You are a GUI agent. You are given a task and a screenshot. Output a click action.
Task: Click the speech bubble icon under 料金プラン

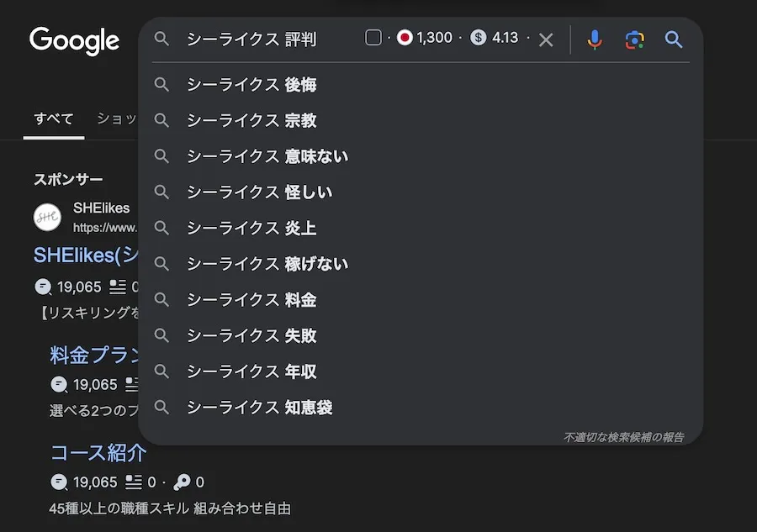tap(60, 384)
